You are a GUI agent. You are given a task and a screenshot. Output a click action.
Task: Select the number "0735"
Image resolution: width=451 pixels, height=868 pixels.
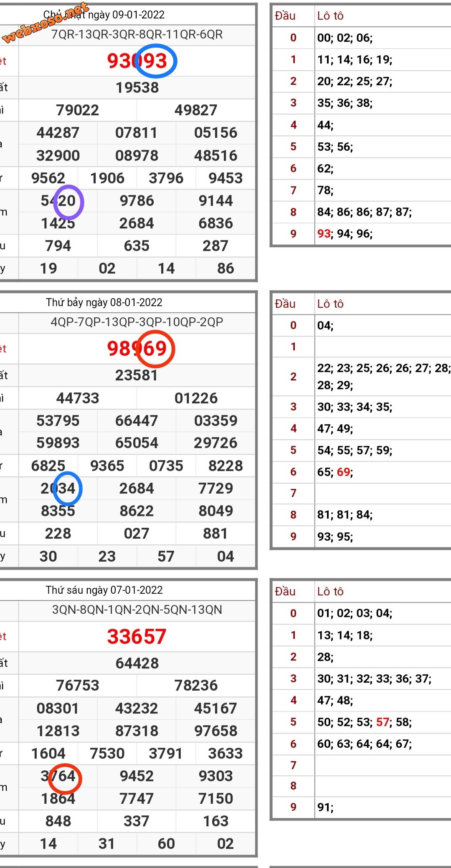click(166, 466)
